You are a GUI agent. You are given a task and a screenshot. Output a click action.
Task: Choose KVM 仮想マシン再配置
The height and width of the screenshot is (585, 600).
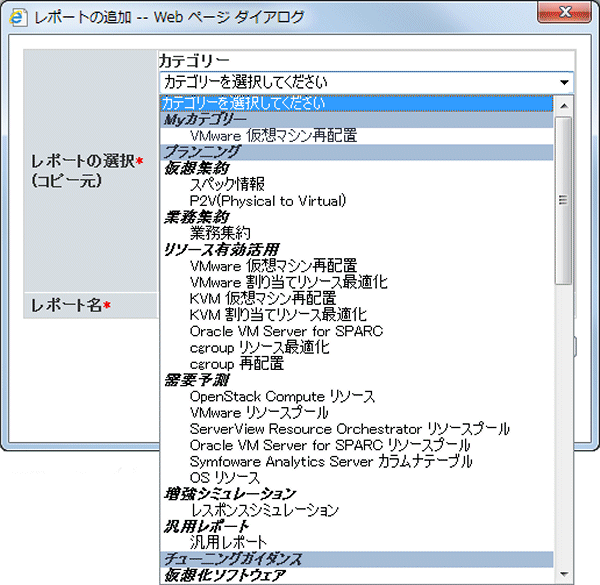(x=263, y=298)
